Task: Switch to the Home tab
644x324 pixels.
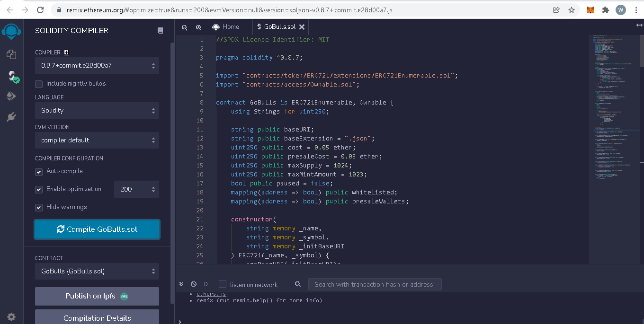Action: [x=226, y=27]
